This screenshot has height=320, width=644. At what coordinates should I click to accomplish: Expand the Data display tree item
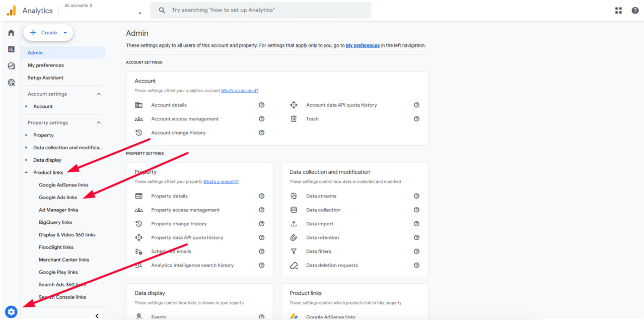click(26, 160)
